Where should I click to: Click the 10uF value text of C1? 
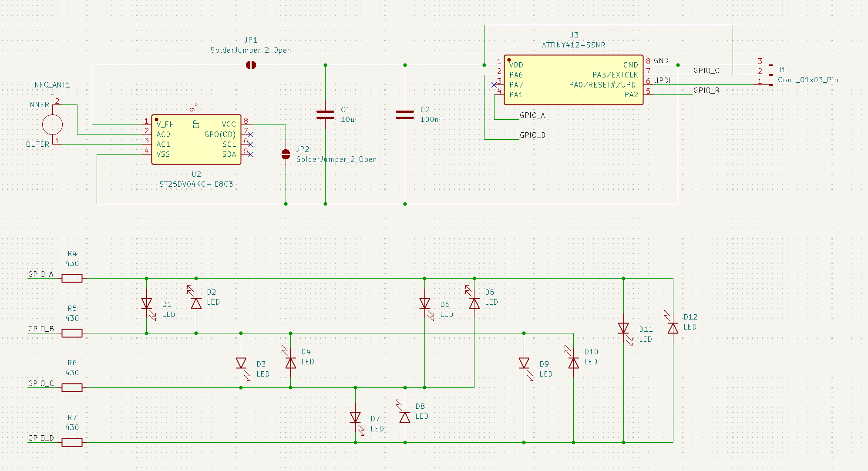click(350, 119)
